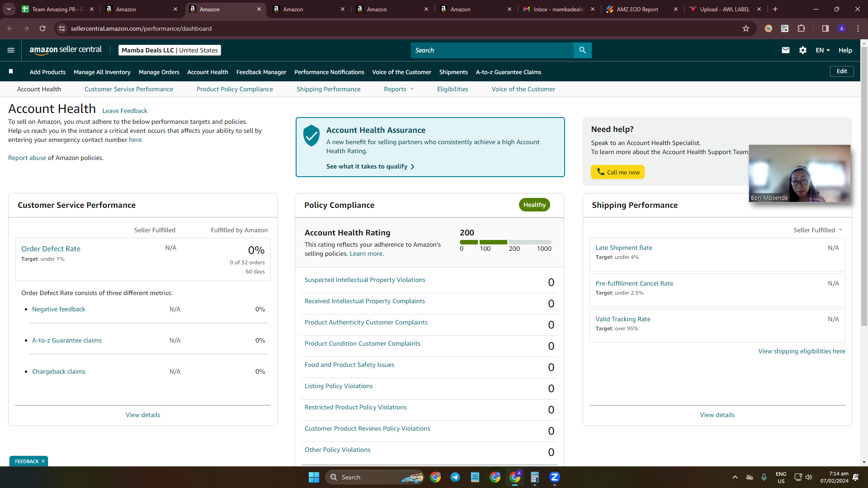Click the bookmark flag icon

pyautogui.click(x=11, y=71)
